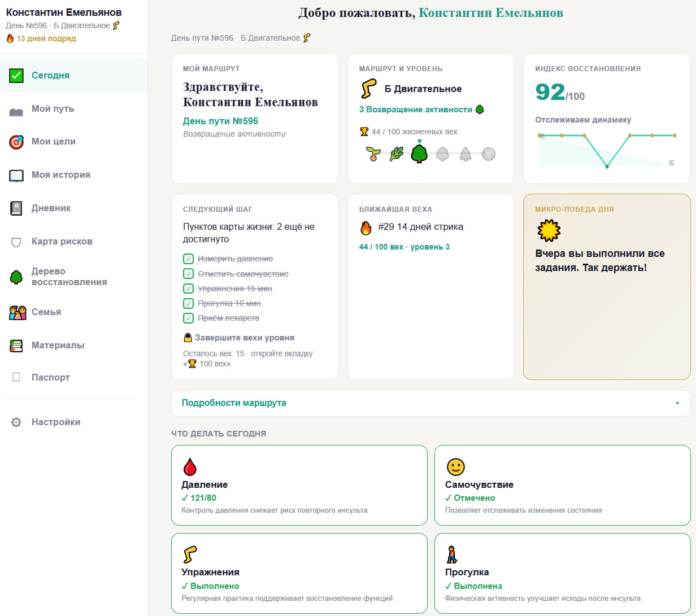The width and height of the screenshot is (696, 616).
Task: Open the Упражнения task card
Action: click(x=299, y=573)
